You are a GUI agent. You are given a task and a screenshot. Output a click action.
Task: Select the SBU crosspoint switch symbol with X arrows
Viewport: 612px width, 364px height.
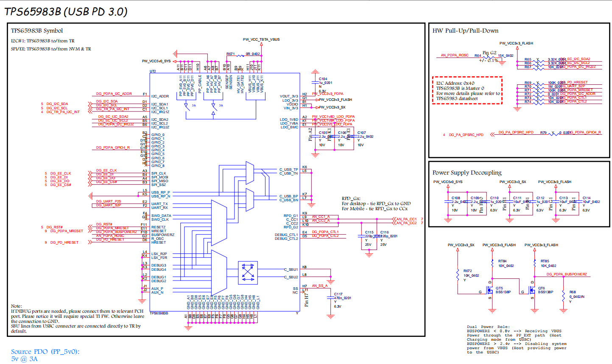point(248,272)
